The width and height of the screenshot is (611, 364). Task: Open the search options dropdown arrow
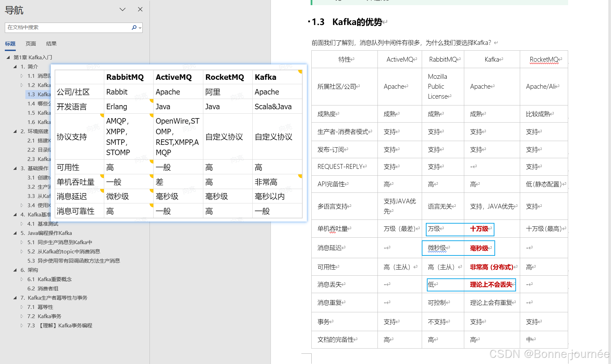tap(140, 28)
